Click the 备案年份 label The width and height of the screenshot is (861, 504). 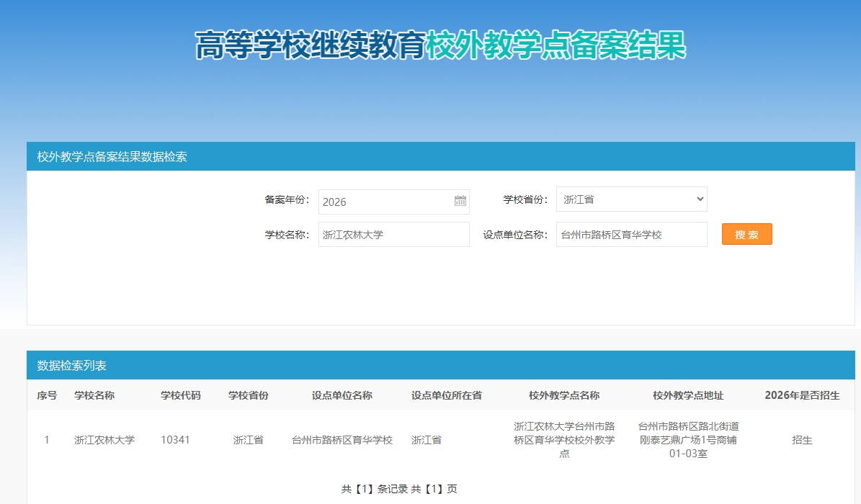pyautogui.click(x=287, y=199)
